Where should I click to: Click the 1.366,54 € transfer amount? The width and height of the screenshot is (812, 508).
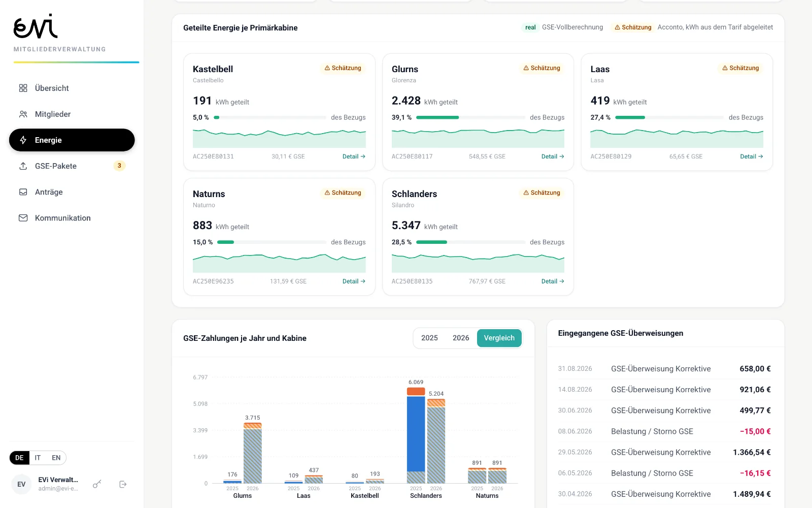click(x=752, y=452)
